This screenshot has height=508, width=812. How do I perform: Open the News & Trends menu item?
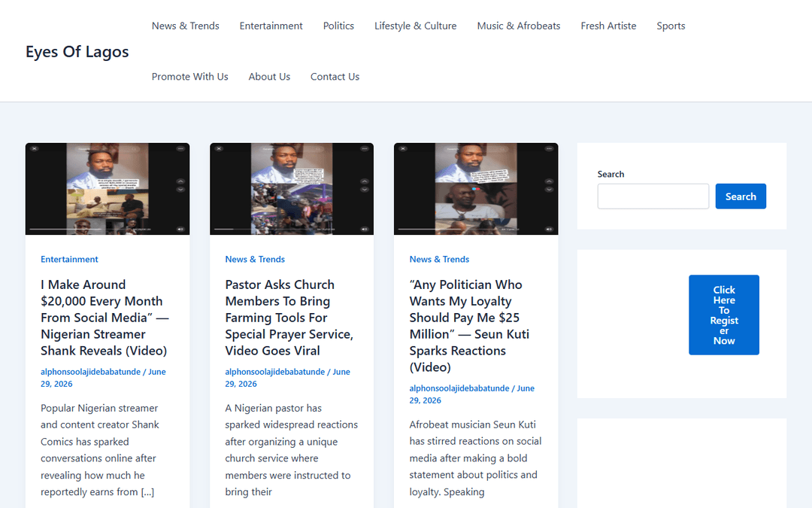point(186,26)
